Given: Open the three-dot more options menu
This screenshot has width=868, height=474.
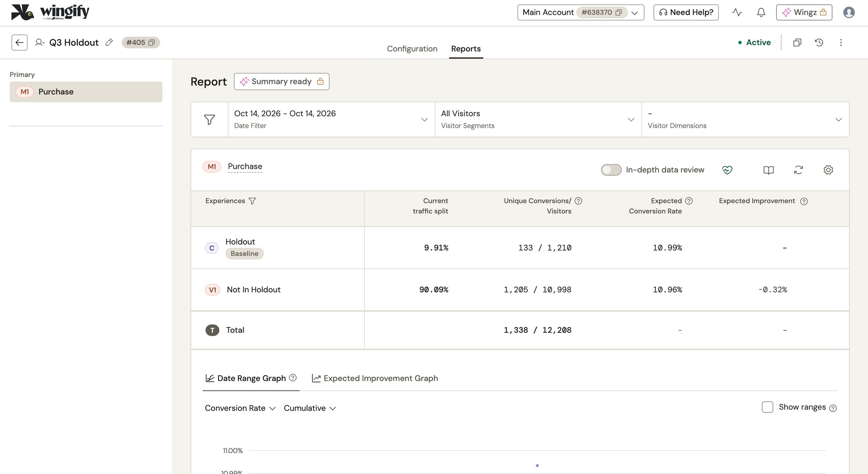Looking at the screenshot, I should pos(841,42).
